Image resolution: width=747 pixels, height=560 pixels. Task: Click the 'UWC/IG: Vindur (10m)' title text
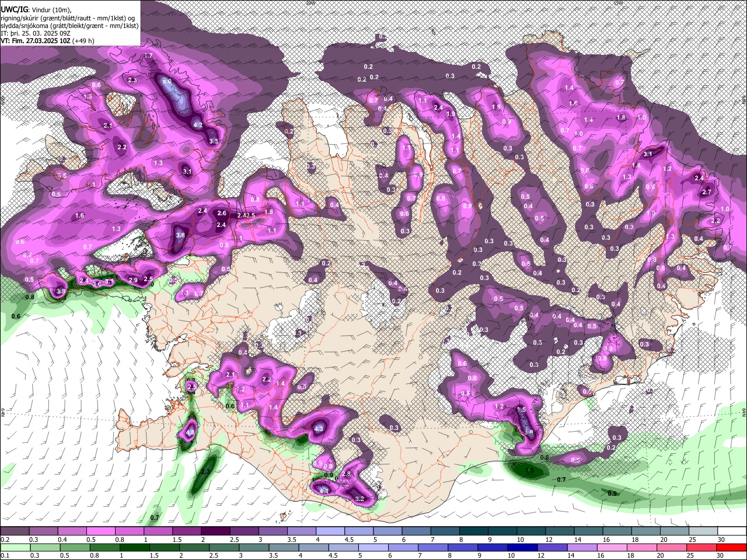pyautogui.click(x=36, y=10)
